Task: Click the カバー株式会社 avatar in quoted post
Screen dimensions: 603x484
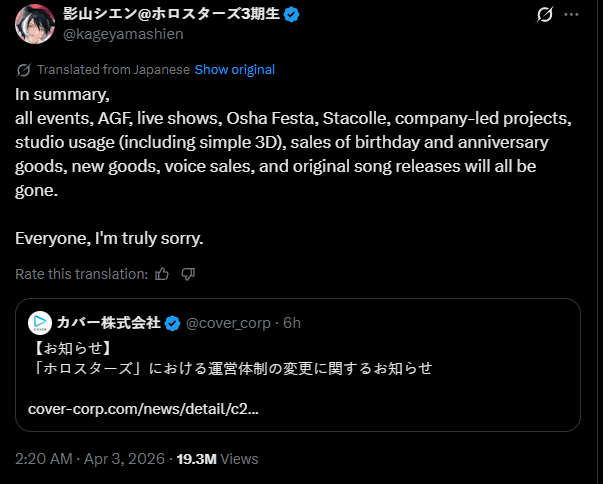Action: click(x=40, y=323)
